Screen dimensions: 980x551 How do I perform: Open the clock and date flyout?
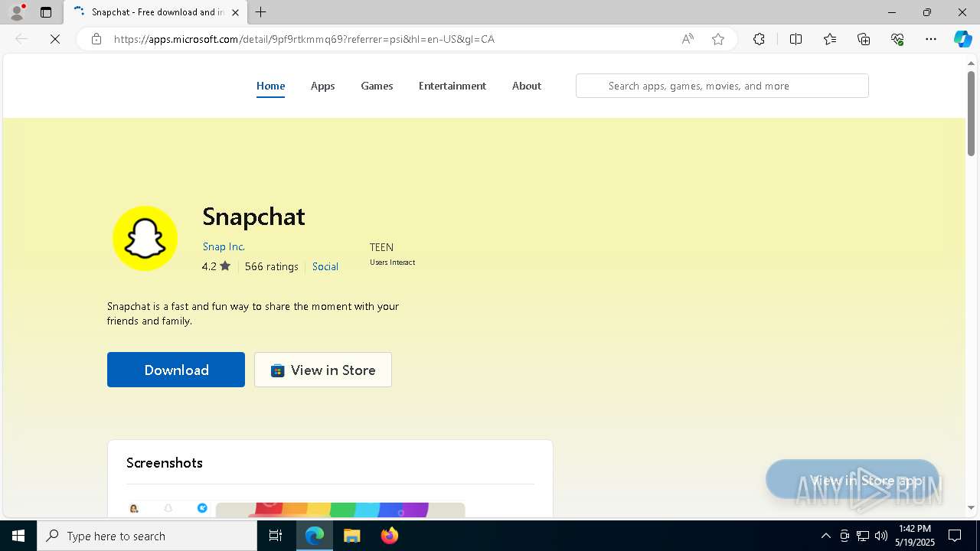point(916,536)
